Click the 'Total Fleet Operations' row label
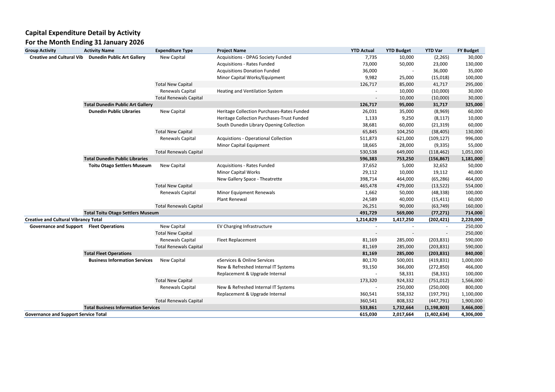Viewport: 555px width, 392px height. coord(108,254)
